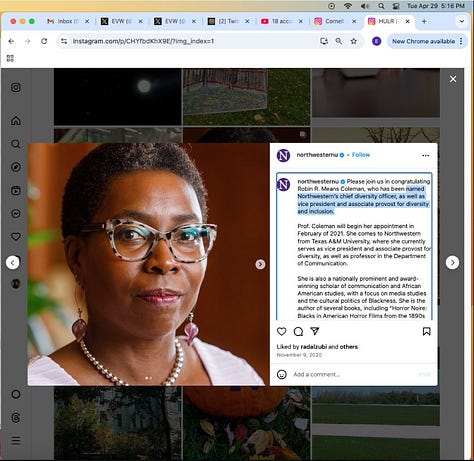The height and width of the screenshot is (461, 474).
Task: Install app icon in address bar
Action: 324,41
